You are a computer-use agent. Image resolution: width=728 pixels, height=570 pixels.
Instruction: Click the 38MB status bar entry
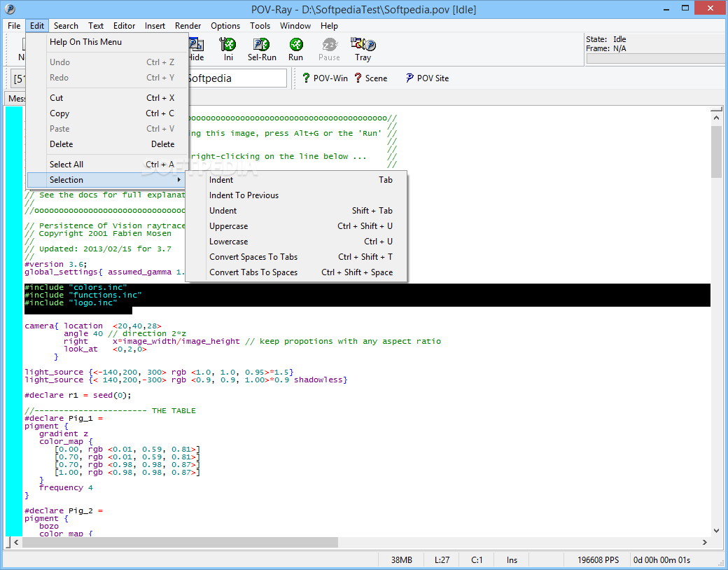401,559
